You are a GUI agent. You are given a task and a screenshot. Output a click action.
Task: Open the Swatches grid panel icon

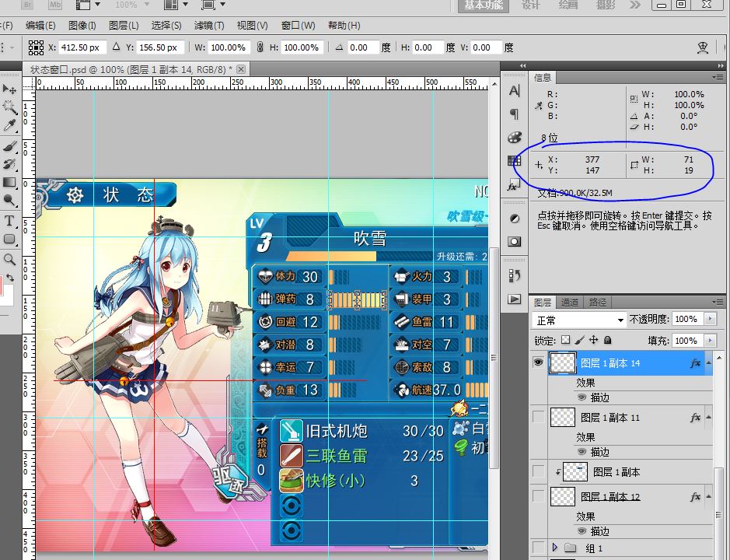point(514,161)
